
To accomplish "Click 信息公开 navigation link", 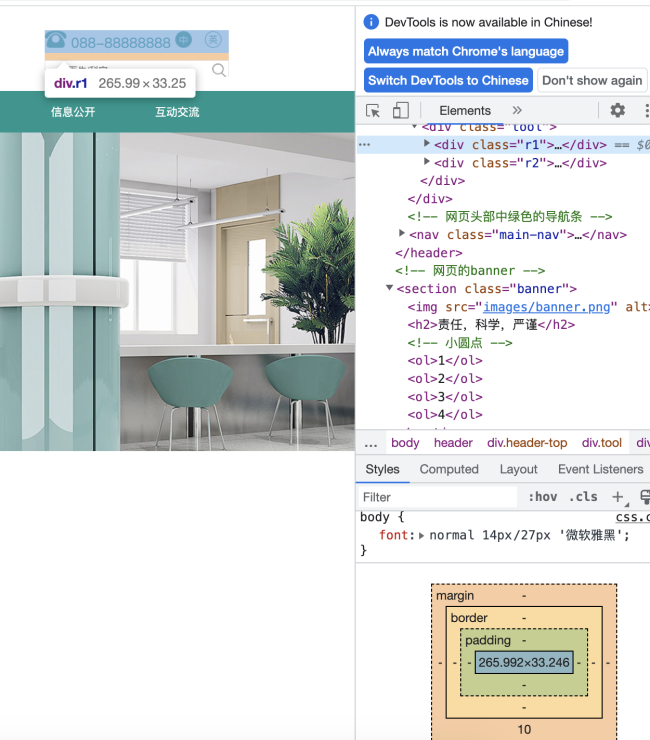I will click(73, 112).
